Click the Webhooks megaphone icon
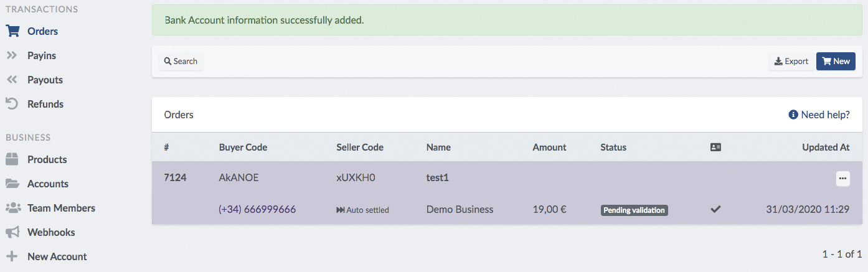Viewport: 868px width, 272px height. coord(12,232)
